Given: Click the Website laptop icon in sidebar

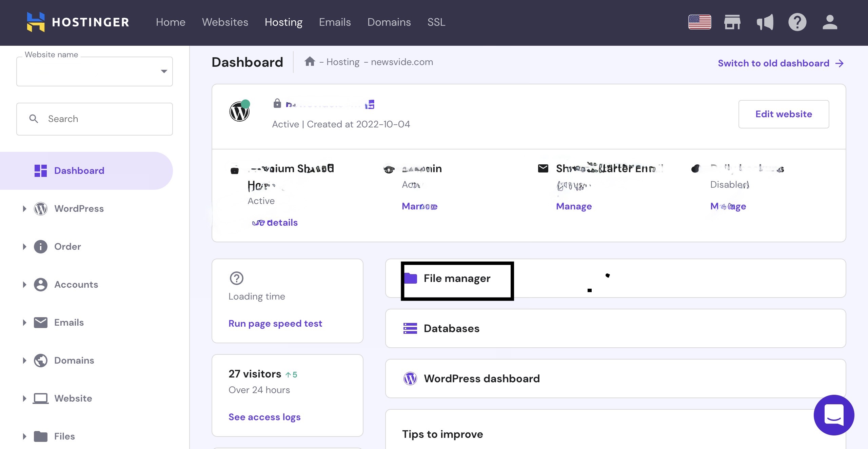Looking at the screenshot, I should [41, 399].
